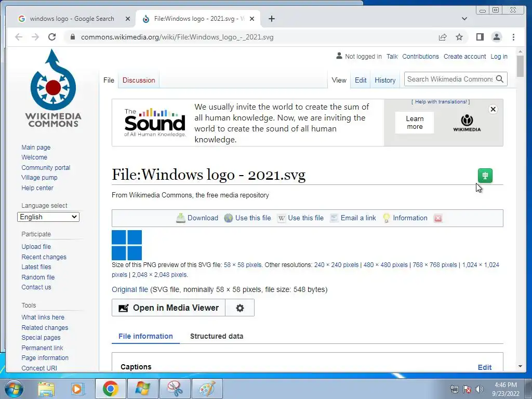Click the Chrome taskbar icon
Viewport: 532px width, 399px height.
click(110, 389)
